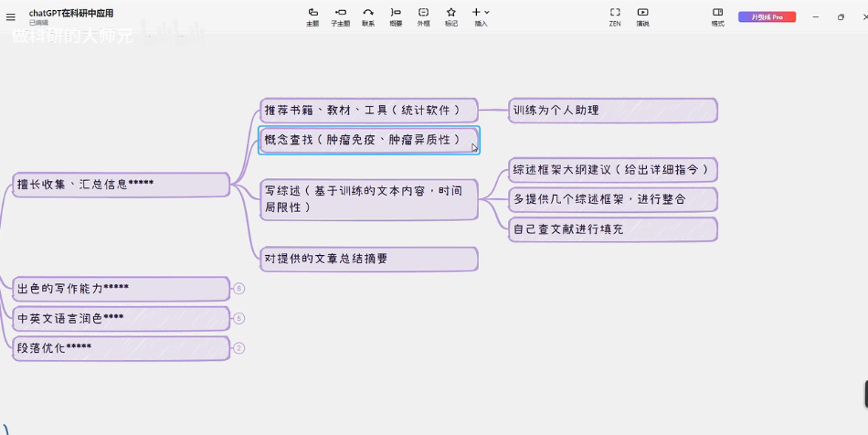Expand collapsed children of 中英文语言润色 node
The image size is (868, 435).
tap(238, 318)
